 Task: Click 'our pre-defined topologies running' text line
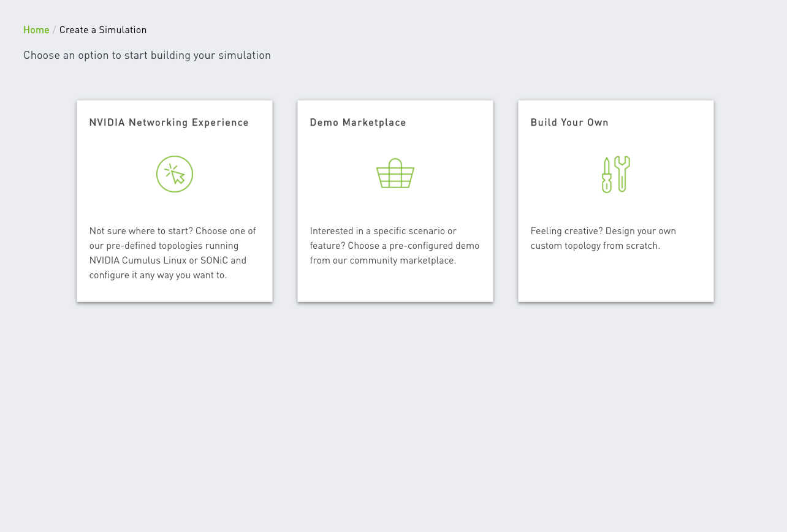(164, 246)
